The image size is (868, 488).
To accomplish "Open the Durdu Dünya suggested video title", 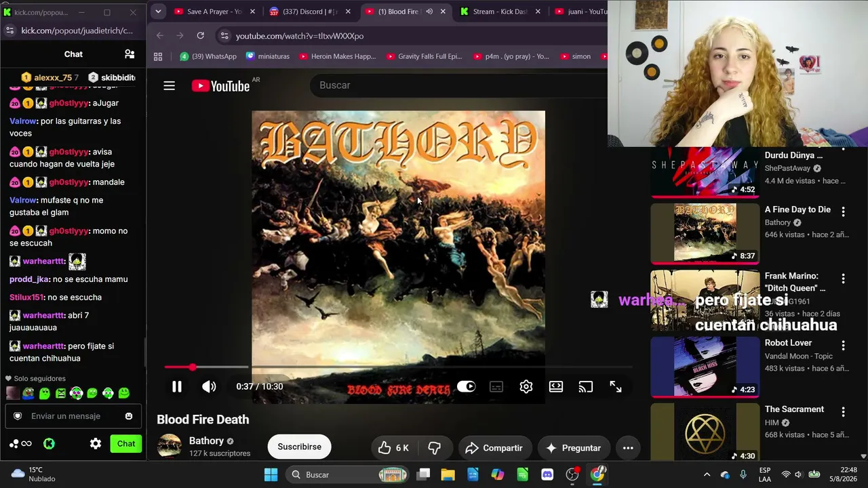I will point(793,155).
